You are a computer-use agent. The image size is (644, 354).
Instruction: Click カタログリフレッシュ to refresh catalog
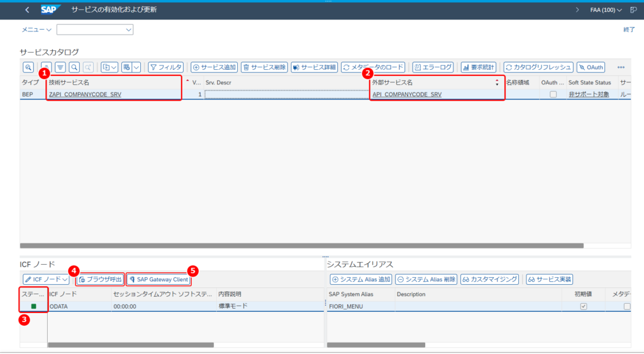(x=538, y=67)
